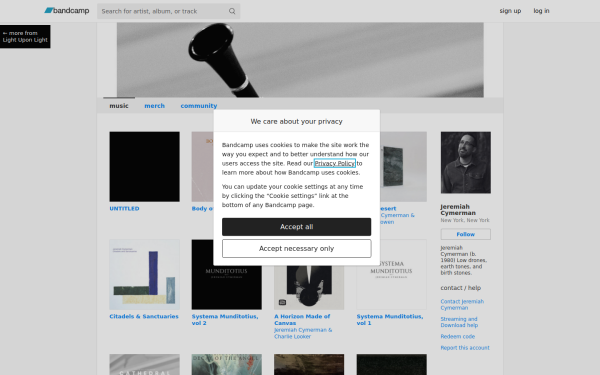Click Jeremiah Cymerman artist photo
The image size is (600, 375).
(x=466, y=163)
